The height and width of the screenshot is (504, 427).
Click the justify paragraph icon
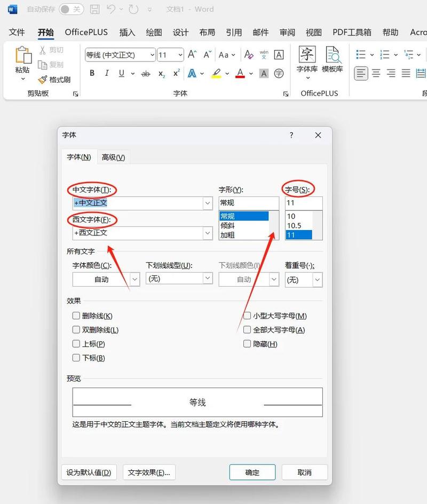point(406,74)
